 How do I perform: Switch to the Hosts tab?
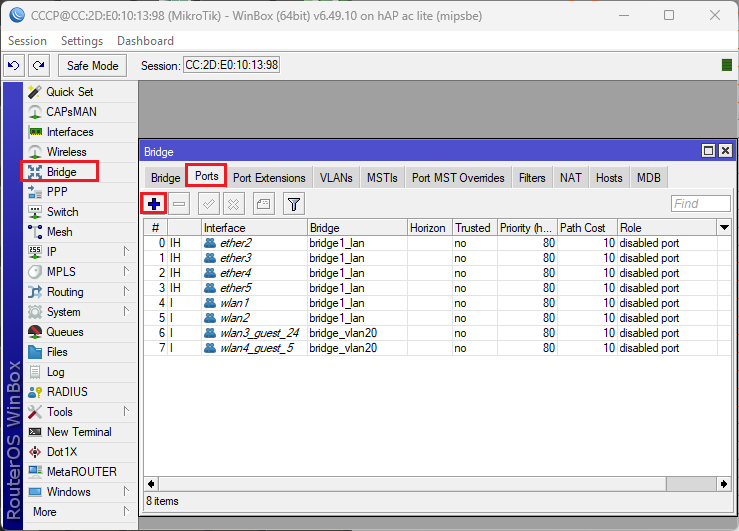point(609,178)
